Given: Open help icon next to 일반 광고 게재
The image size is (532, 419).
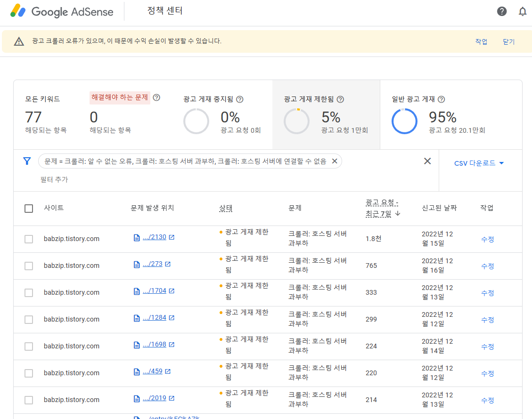Looking at the screenshot, I should coord(441,99).
